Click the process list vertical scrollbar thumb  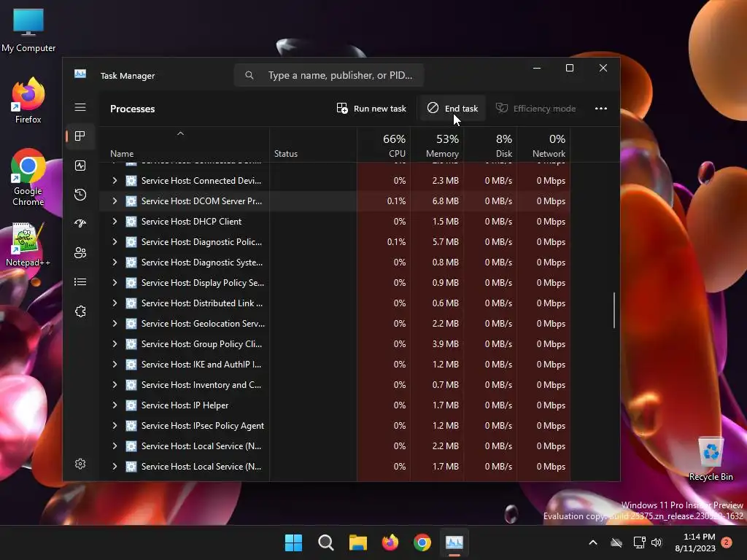pyautogui.click(x=614, y=310)
